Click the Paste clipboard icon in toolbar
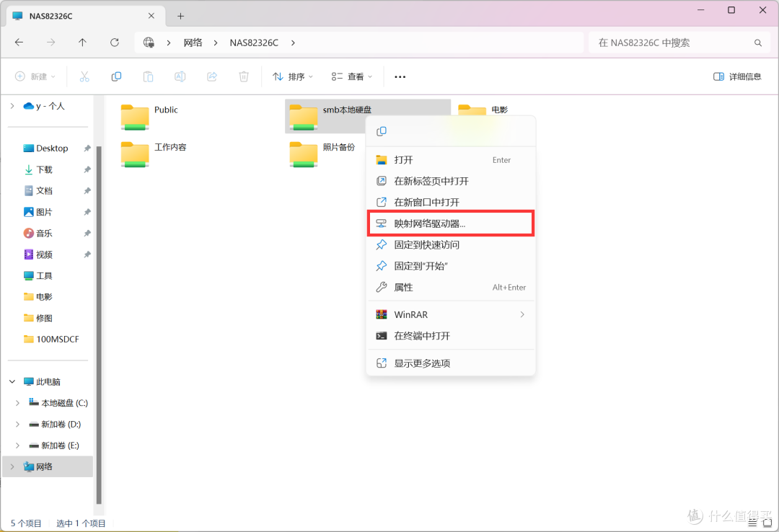 point(148,76)
